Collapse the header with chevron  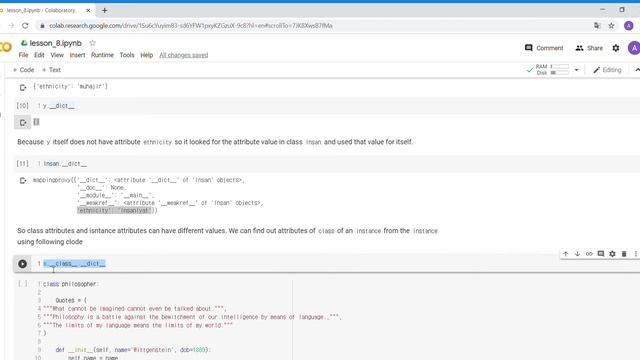(x=637, y=70)
